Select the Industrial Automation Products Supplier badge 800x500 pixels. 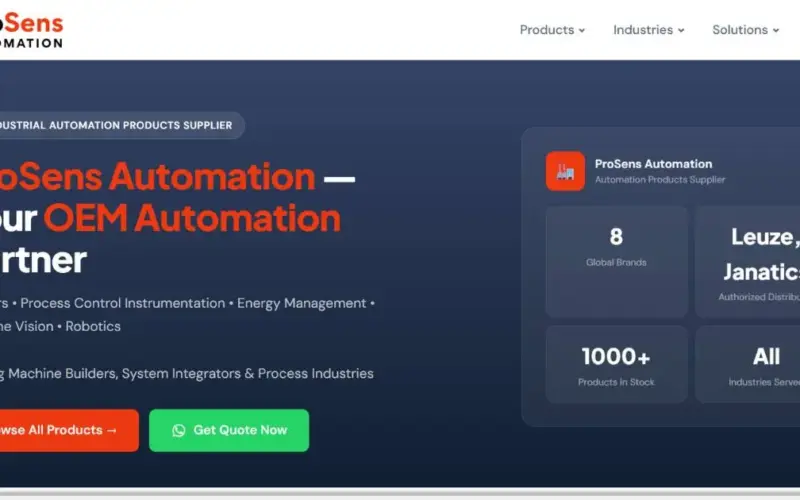(x=121, y=126)
